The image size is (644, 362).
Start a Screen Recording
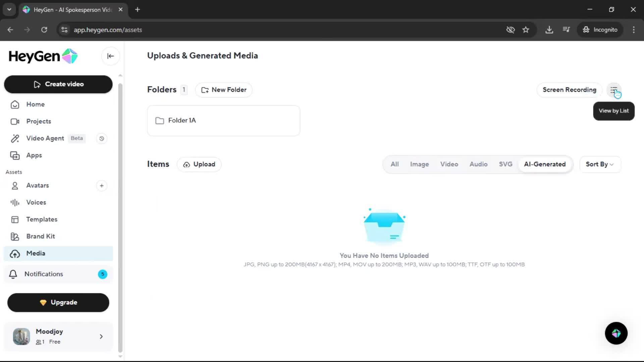(x=569, y=90)
